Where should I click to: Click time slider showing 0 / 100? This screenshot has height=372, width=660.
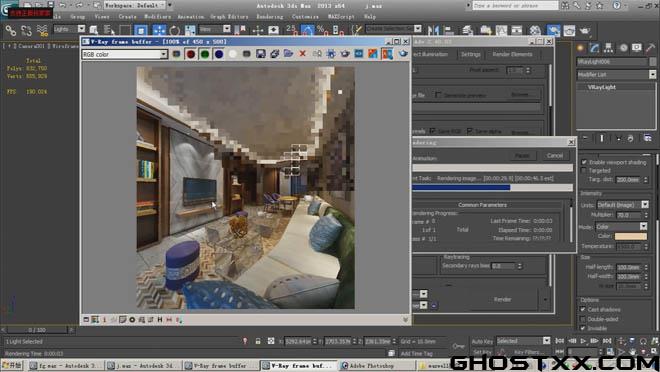pyautogui.click(x=37, y=330)
